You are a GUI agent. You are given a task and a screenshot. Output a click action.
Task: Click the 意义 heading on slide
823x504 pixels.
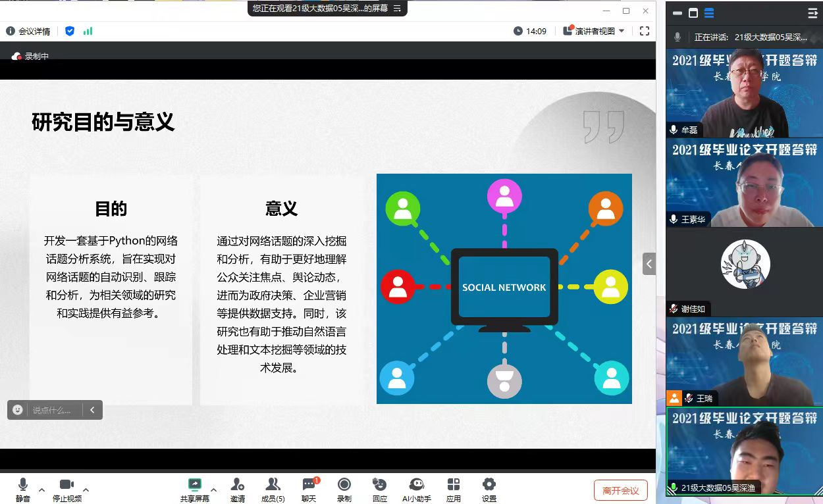282,209
